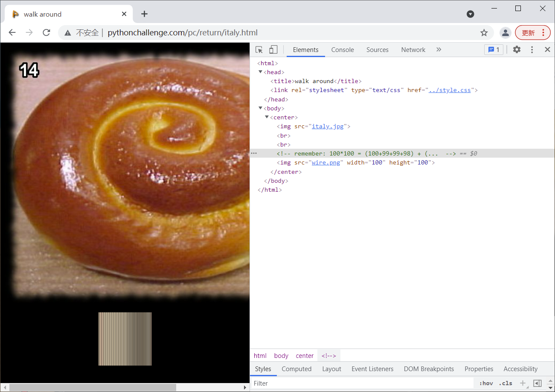This screenshot has height=392, width=555.
Task: Open DevTools settings gear
Action: (x=517, y=50)
